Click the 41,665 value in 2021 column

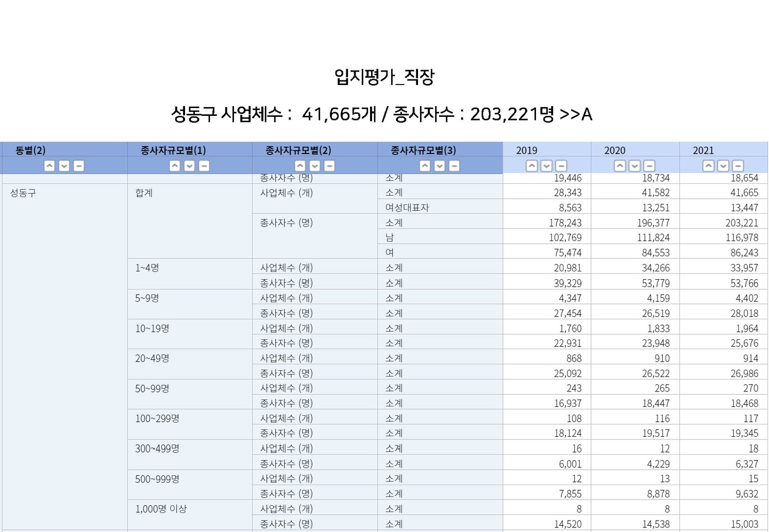[x=744, y=193]
